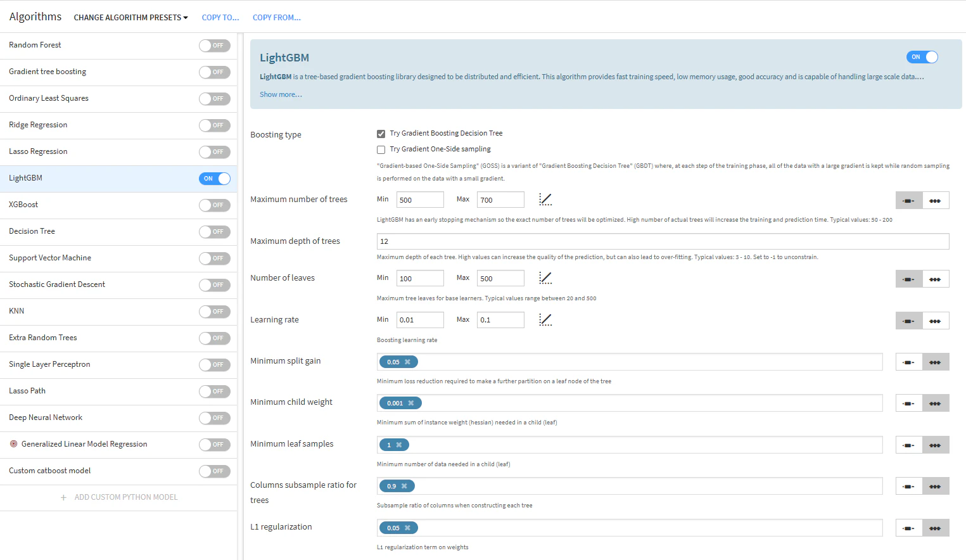966x560 pixels.
Task: Switch on the Deep Neural Network toggle
Action: (x=215, y=418)
